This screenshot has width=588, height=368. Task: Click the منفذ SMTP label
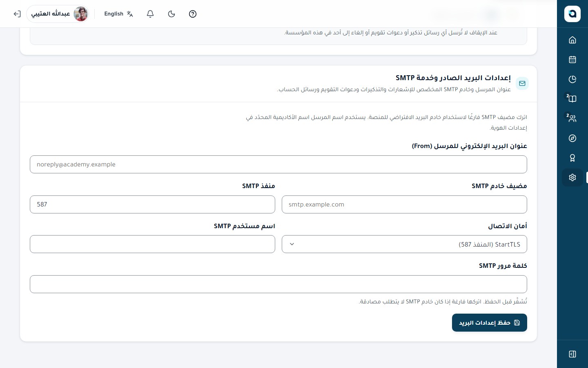coord(258,186)
